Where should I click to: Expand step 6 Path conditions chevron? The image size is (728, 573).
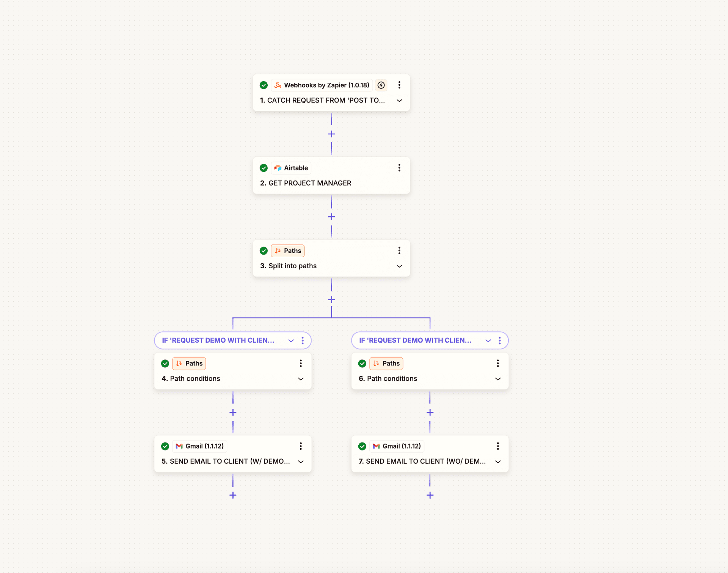coord(498,379)
